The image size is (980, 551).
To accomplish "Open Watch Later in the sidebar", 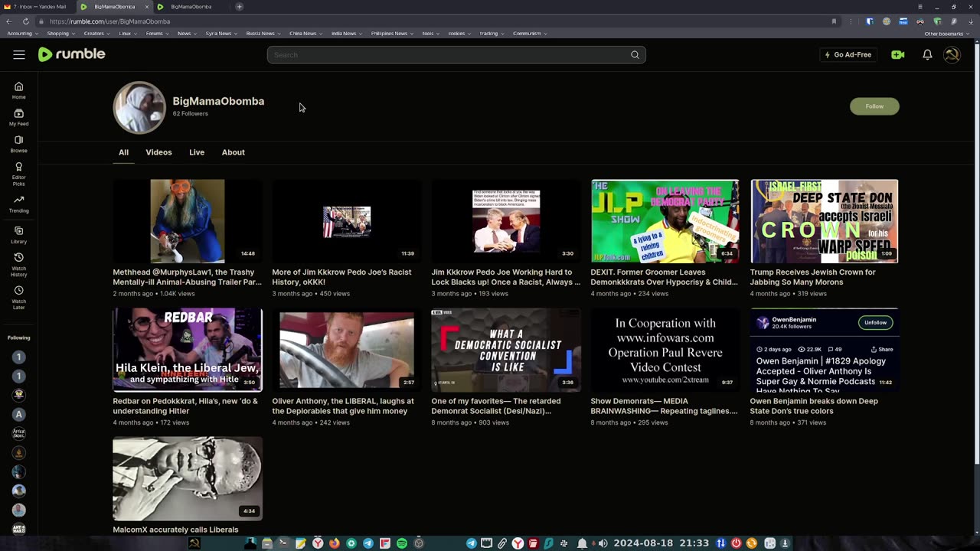I will pyautogui.click(x=19, y=297).
